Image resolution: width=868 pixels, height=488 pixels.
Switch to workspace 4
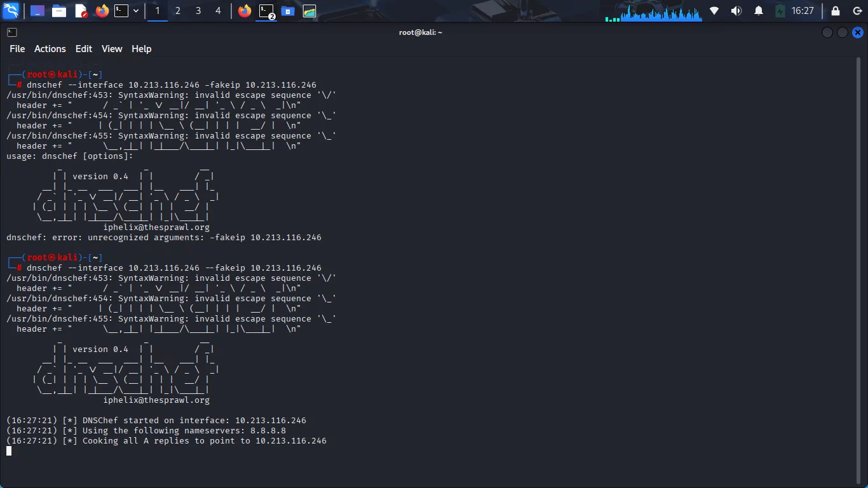(219, 11)
